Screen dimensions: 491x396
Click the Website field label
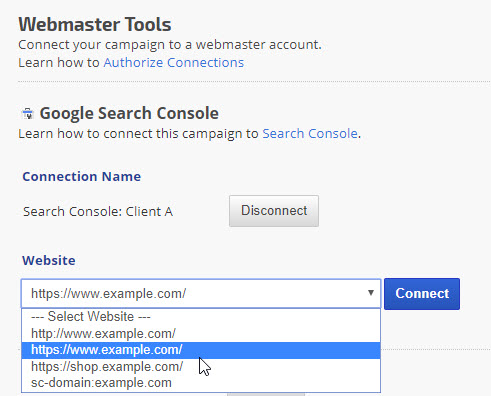[49, 260]
